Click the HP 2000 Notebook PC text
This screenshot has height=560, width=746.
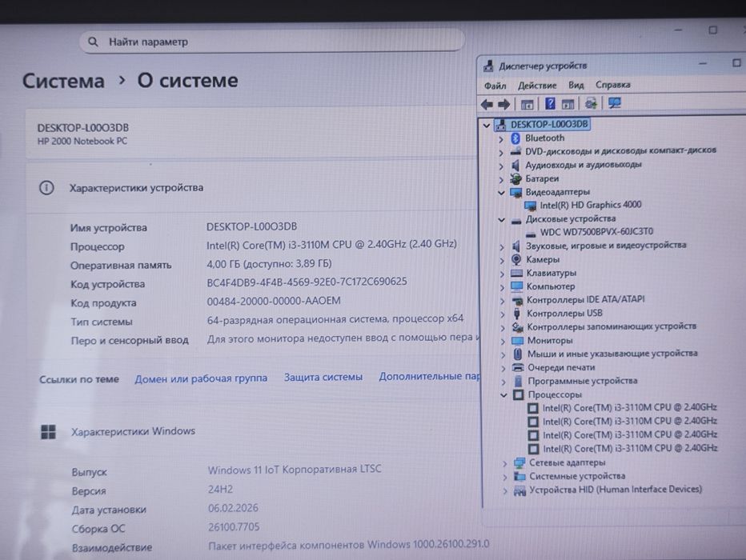click(82, 141)
